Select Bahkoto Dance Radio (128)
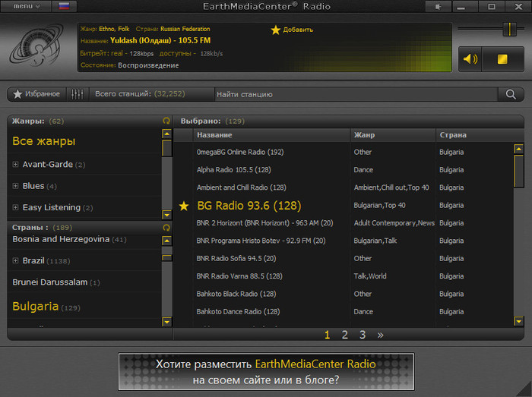This screenshot has width=532, height=397. [x=238, y=312]
